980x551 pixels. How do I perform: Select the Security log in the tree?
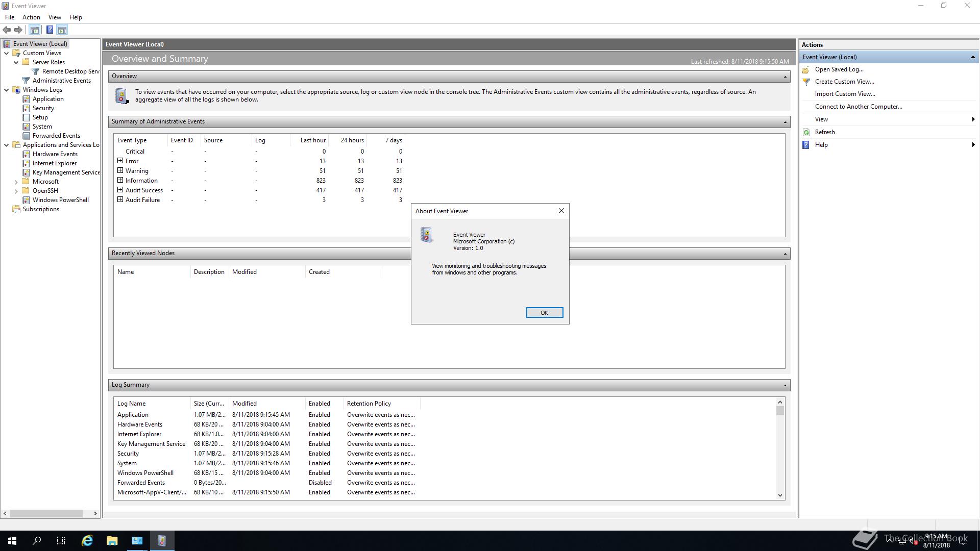coord(43,108)
